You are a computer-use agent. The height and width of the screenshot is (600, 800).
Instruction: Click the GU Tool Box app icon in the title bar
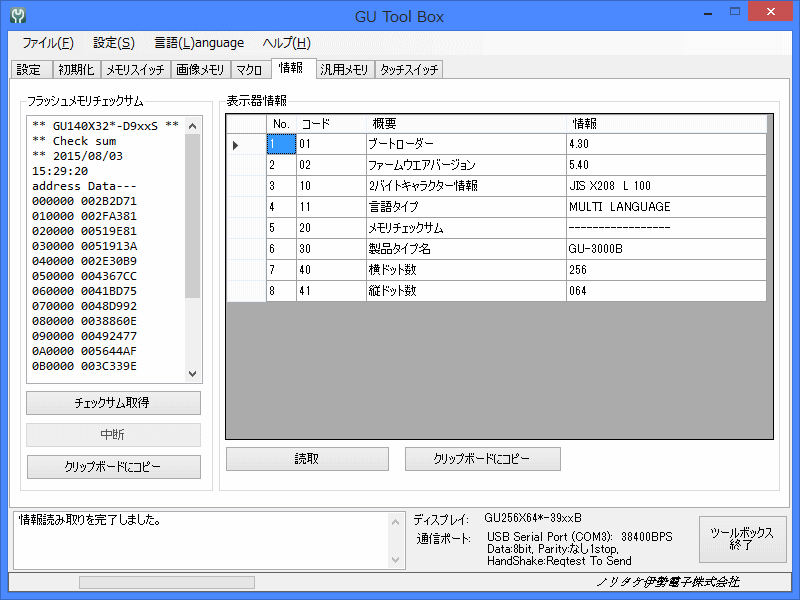[x=18, y=16]
